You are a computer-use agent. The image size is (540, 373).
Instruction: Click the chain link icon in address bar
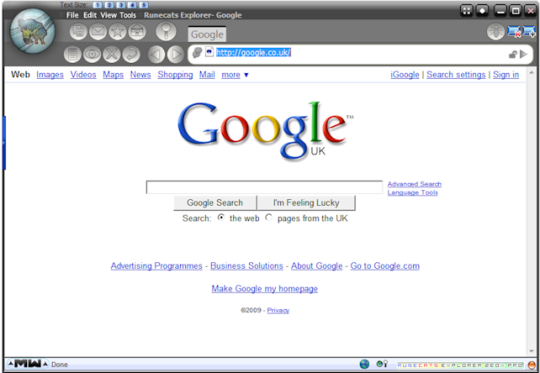pos(197,53)
